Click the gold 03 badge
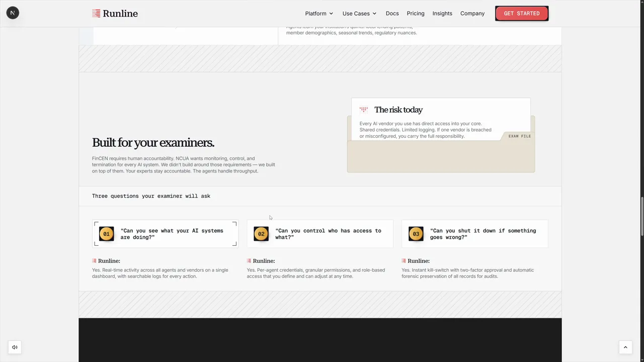Image resolution: width=644 pixels, height=362 pixels. pyautogui.click(x=416, y=234)
